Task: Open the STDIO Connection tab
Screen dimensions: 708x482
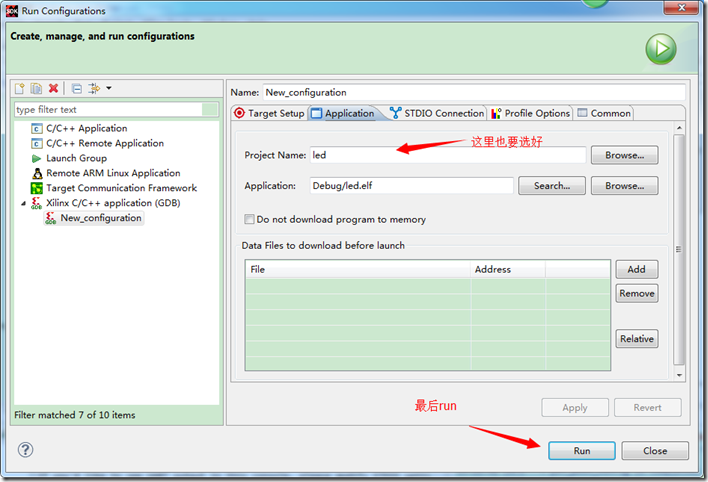Action: (x=437, y=113)
